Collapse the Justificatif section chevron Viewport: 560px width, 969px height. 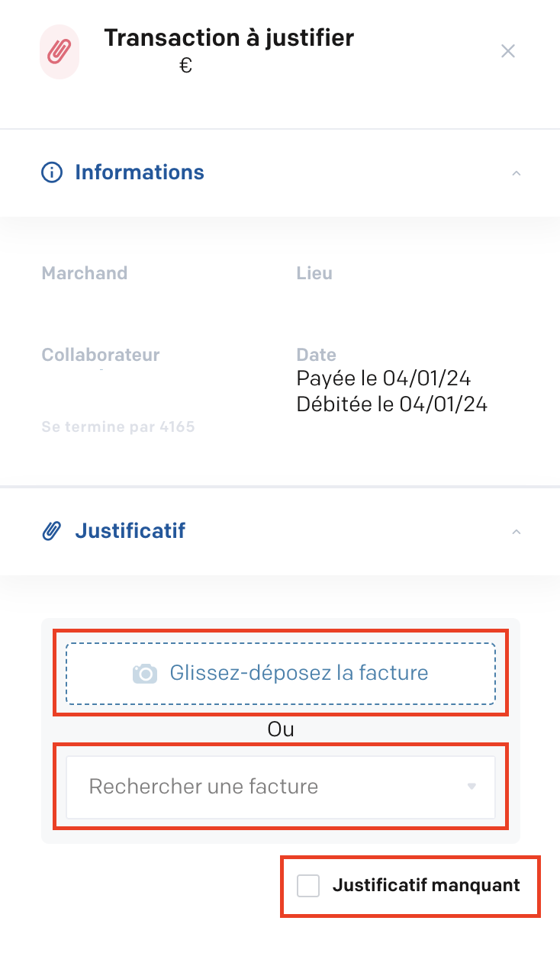517,532
